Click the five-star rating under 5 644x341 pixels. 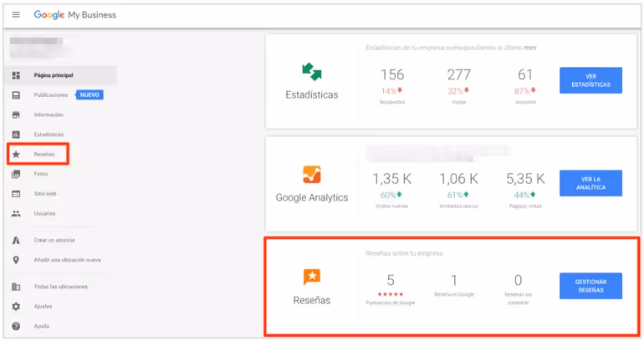tap(391, 294)
